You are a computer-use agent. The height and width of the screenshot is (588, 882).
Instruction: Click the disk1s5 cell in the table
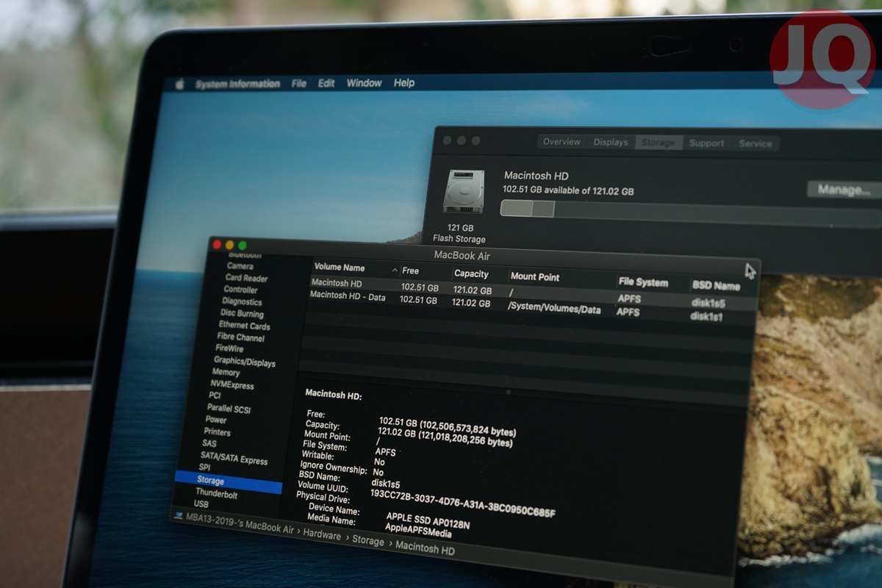(x=708, y=302)
